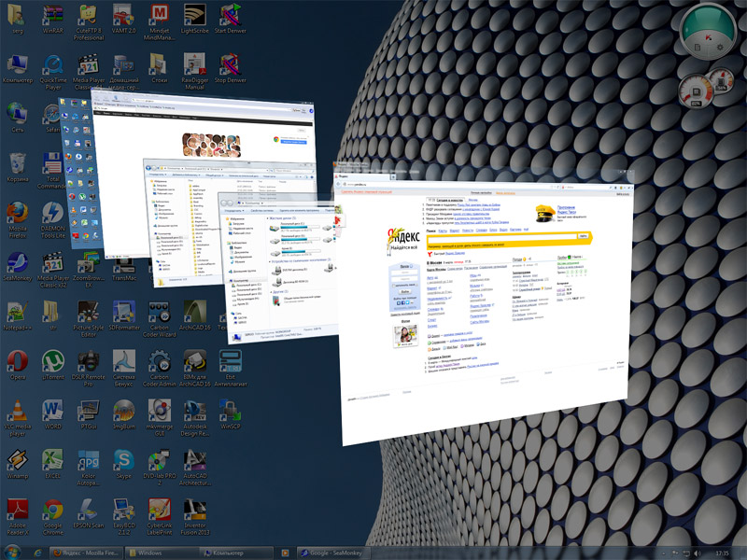The image size is (747, 560).
Task: Launch the Etxt Антиплагиат shortcut
Action: tap(230, 368)
